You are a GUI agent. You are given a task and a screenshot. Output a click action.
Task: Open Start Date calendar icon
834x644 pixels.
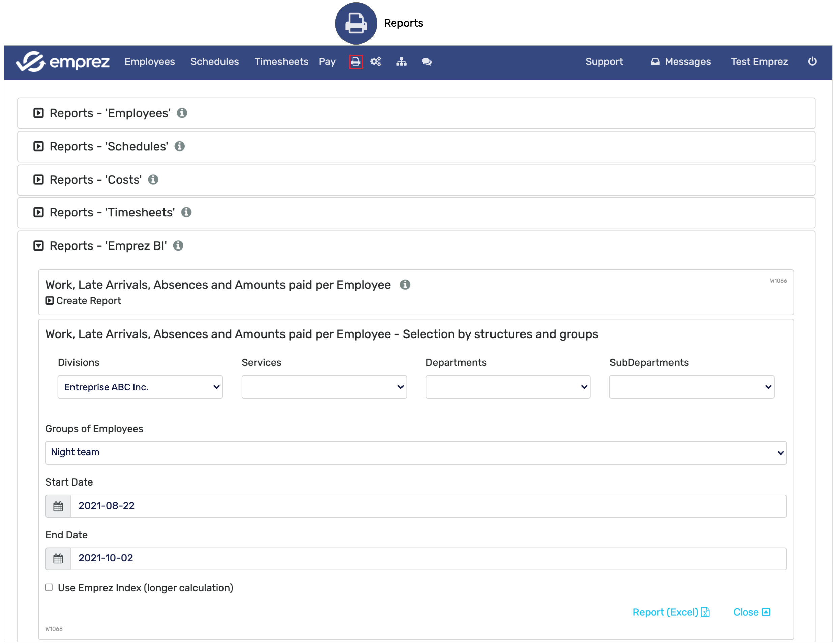pos(58,506)
